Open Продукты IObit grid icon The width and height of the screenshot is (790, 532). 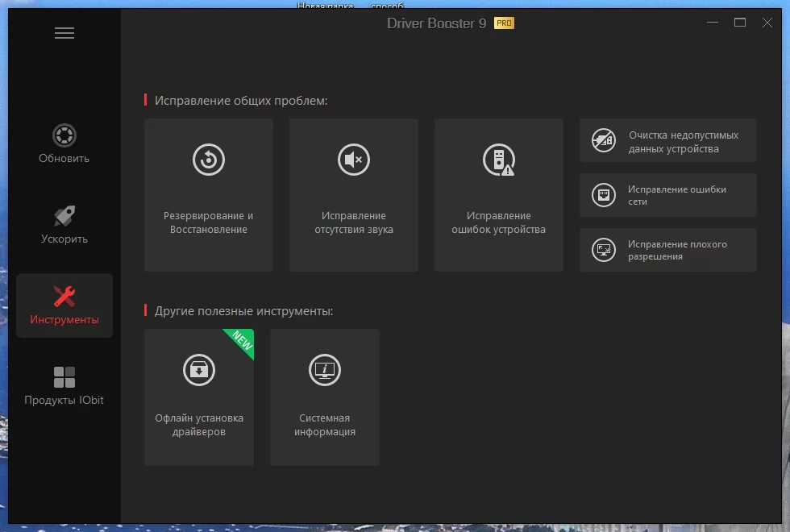click(64, 377)
